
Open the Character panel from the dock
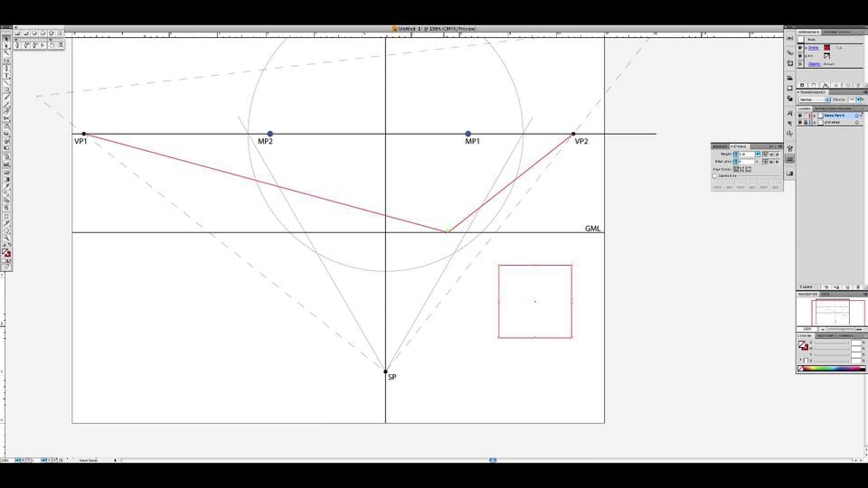click(790, 114)
